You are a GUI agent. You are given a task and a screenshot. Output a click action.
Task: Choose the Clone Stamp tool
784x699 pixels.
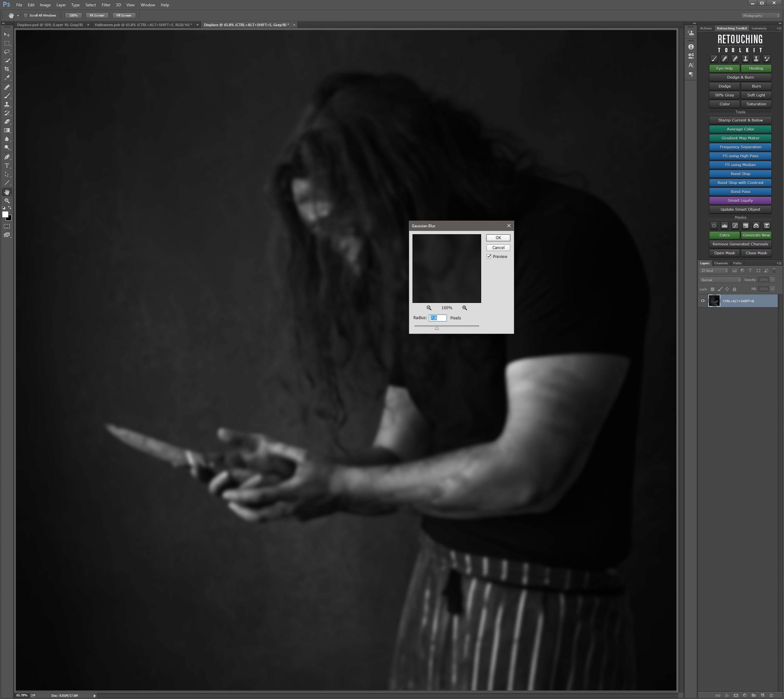7,104
